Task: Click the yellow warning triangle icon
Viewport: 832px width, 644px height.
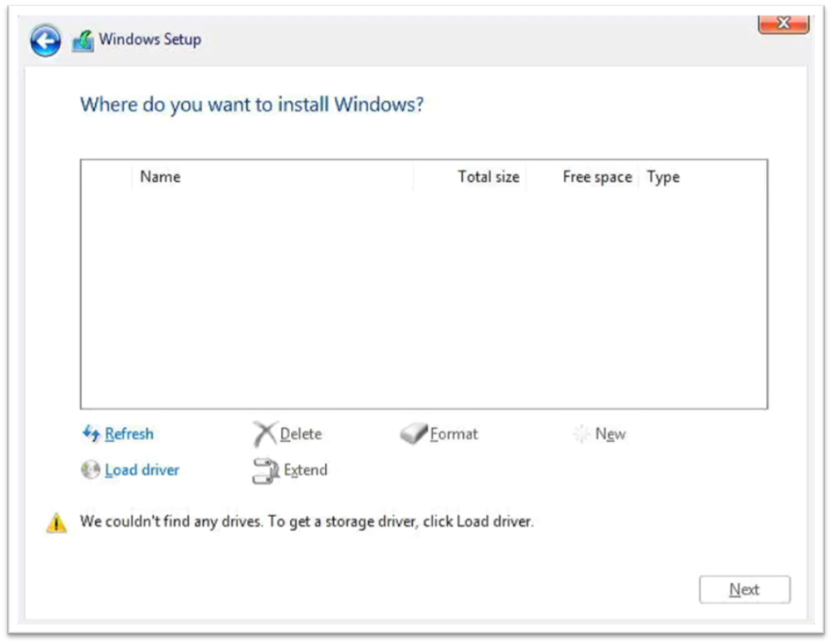Action: tap(56, 522)
